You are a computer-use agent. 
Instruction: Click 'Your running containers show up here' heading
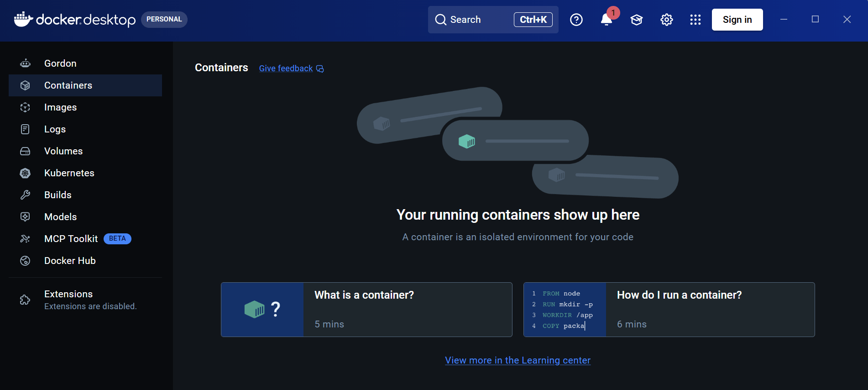518,215
